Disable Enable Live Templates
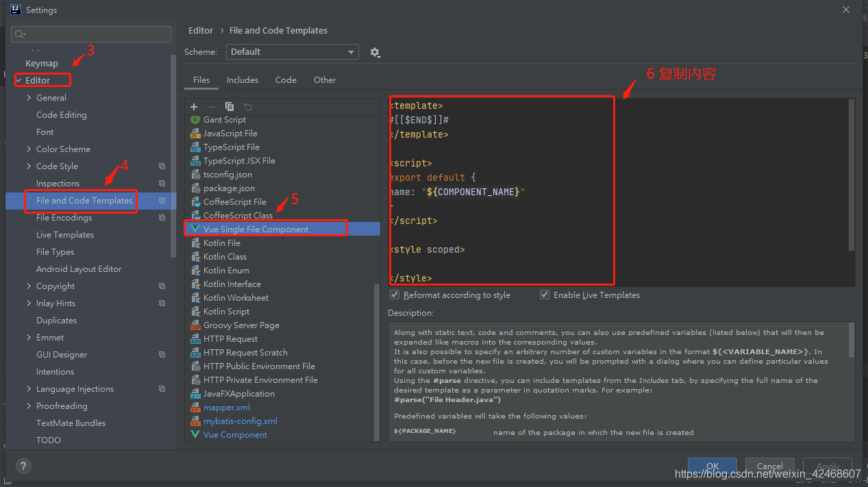Viewport: 868px width, 487px height. (x=544, y=295)
